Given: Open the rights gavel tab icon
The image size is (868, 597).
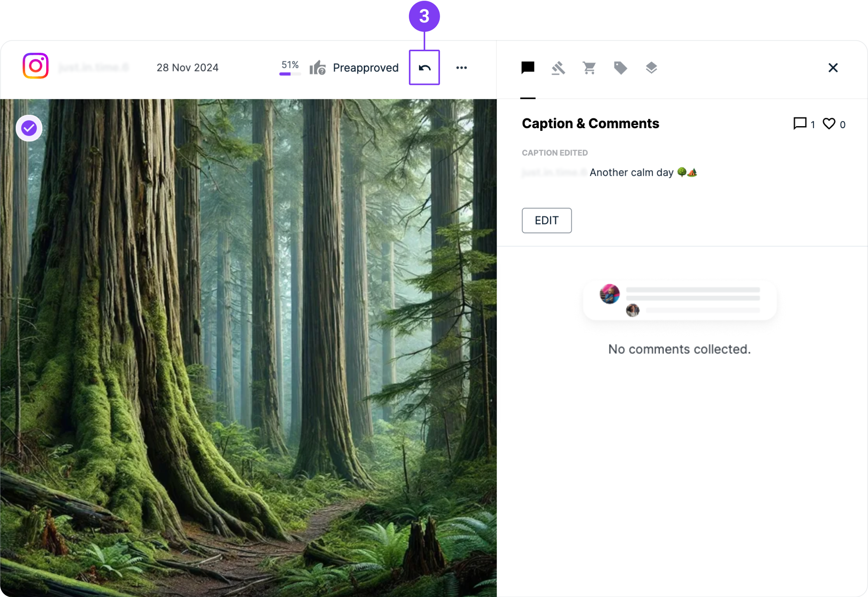Looking at the screenshot, I should pyautogui.click(x=558, y=68).
